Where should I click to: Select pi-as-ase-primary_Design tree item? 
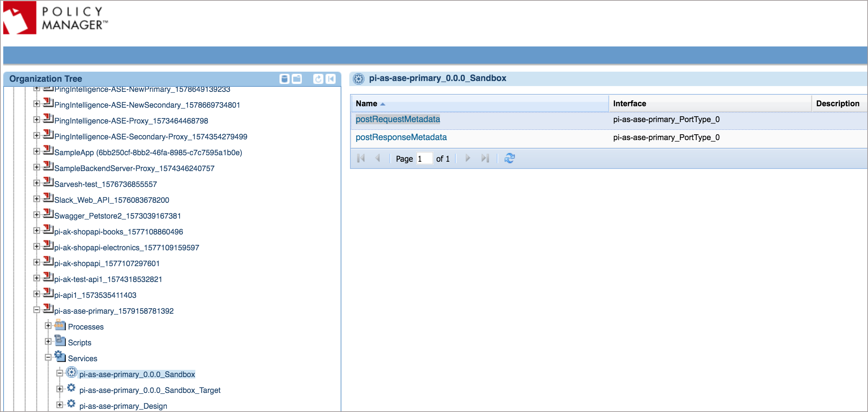(123, 406)
